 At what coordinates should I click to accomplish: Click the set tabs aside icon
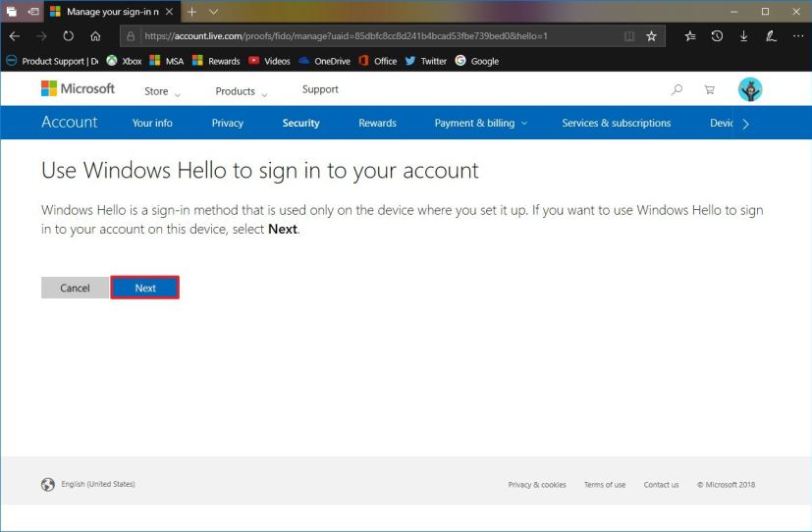coord(33,12)
